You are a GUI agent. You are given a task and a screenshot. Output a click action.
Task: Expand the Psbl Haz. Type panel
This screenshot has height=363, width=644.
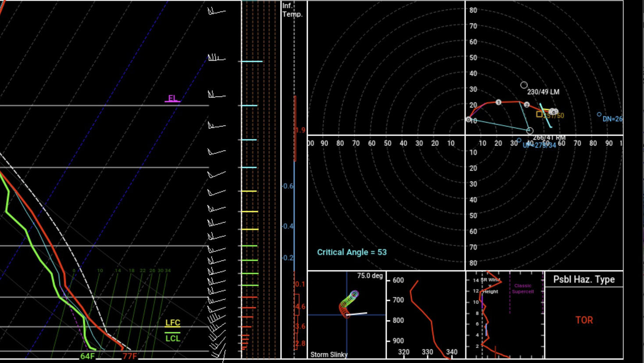[584, 279]
